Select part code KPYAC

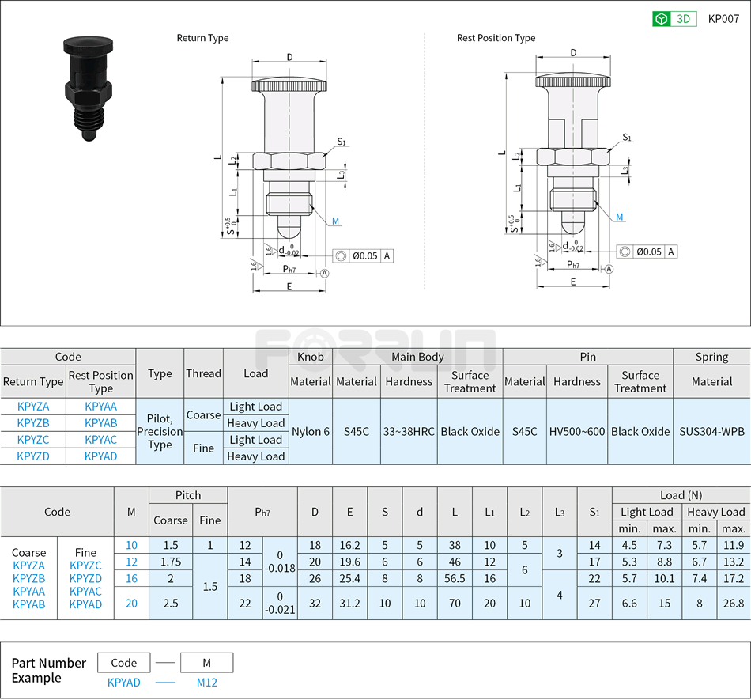(100, 439)
